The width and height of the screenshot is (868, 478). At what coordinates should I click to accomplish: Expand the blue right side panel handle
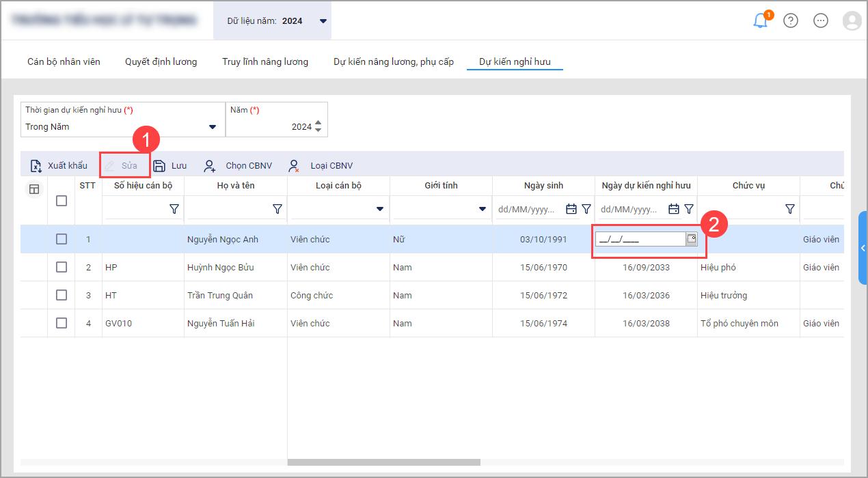click(x=863, y=248)
